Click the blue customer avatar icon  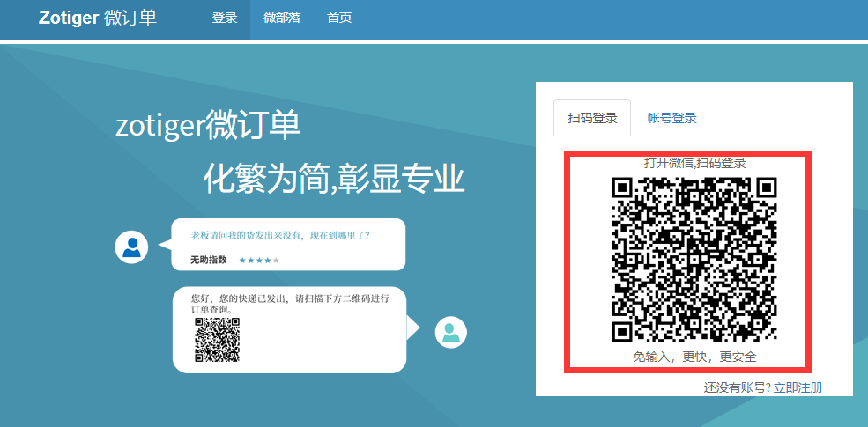[131, 247]
